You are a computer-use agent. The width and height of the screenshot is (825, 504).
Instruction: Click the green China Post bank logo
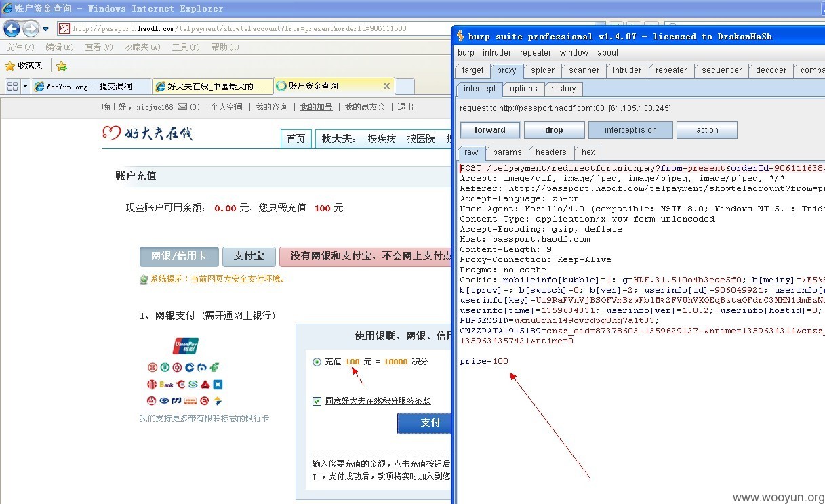[x=214, y=368]
